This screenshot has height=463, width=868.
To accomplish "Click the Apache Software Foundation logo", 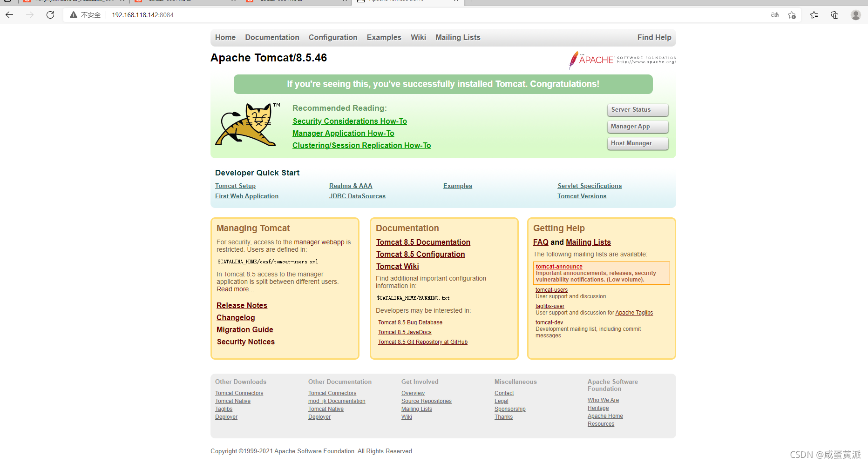I will pyautogui.click(x=622, y=60).
